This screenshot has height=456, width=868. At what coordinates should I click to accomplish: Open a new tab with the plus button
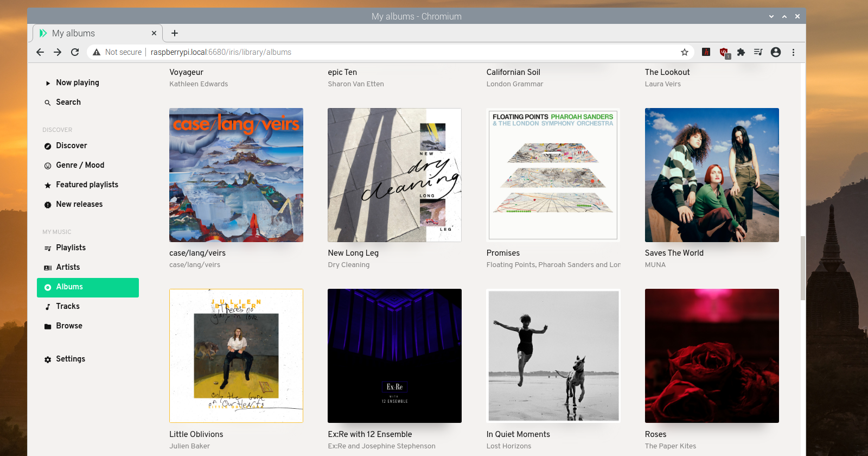(x=175, y=33)
